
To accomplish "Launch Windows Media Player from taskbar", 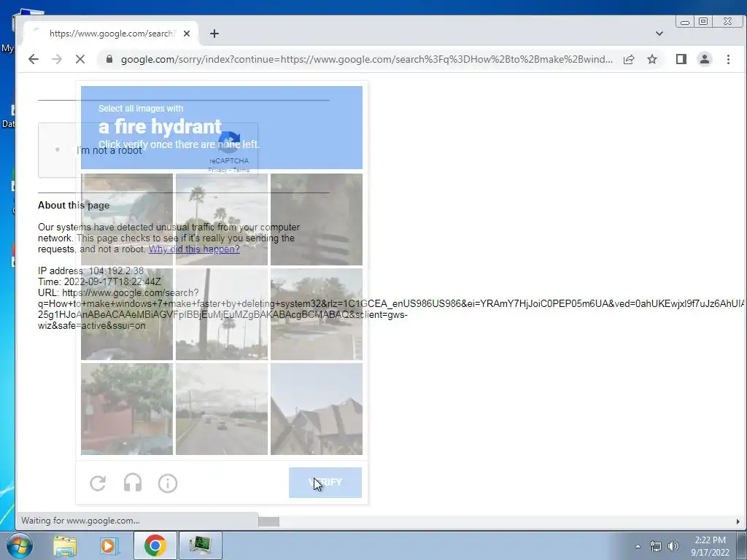I will click(x=109, y=545).
